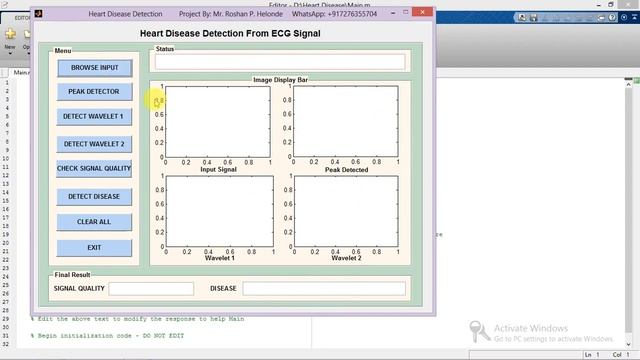Click the DETECT DISEASE button
This screenshot has height=360, width=640.
tap(94, 197)
